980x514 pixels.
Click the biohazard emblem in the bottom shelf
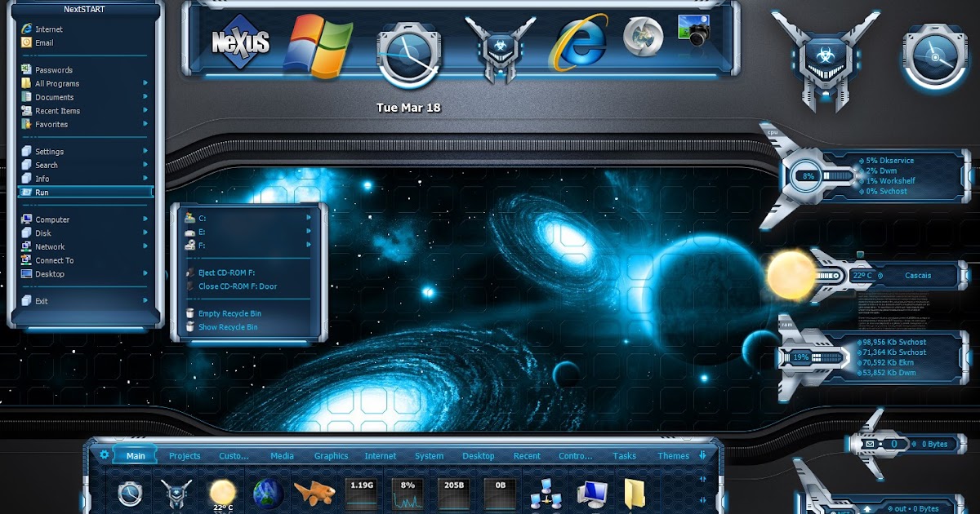point(176,494)
